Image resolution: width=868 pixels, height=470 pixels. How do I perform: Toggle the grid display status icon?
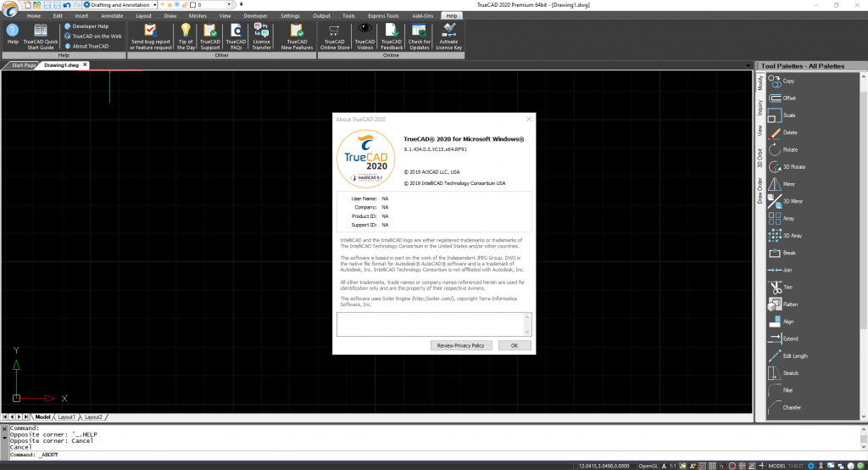coord(712,466)
